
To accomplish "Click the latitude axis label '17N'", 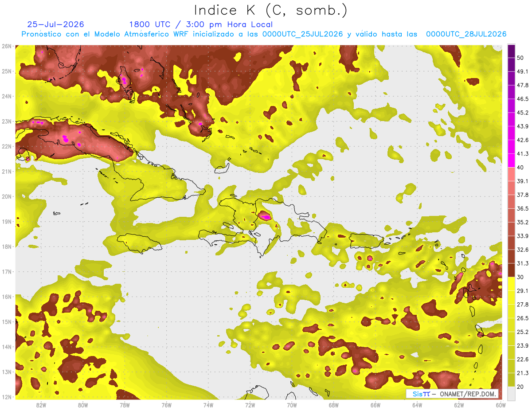I will [7, 271].
